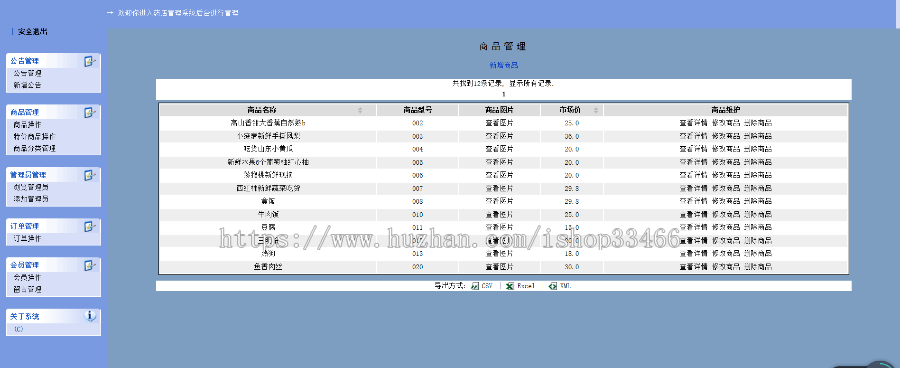Click 查看图片 for 鱼香肉丝 row

tap(499, 267)
